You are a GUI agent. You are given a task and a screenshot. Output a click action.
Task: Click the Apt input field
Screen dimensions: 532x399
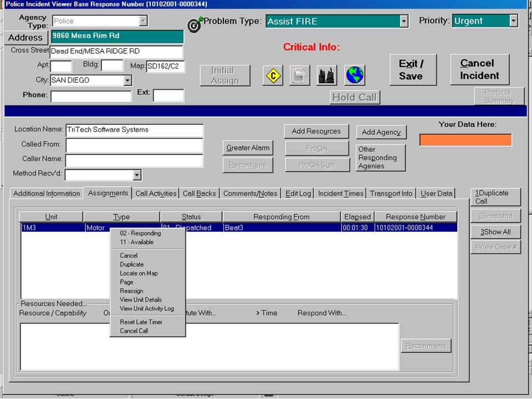pyautogui.click(x=61, y=66)
